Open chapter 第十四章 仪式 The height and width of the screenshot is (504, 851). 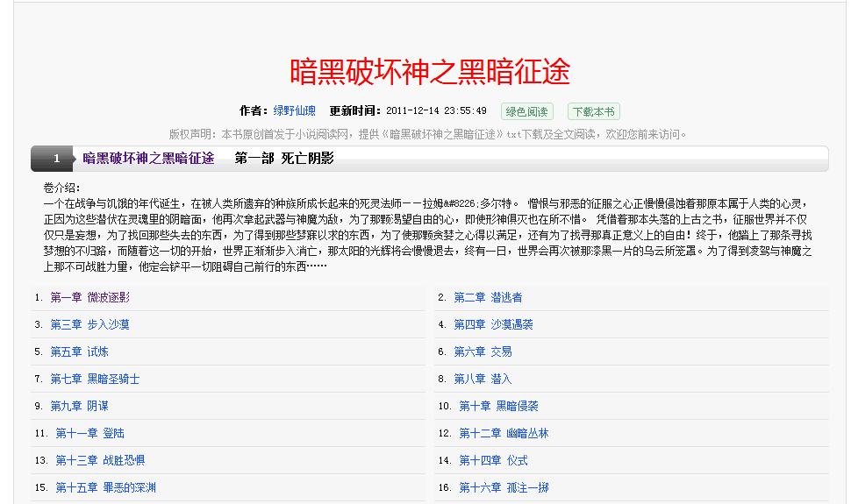(x=494, y=461)
